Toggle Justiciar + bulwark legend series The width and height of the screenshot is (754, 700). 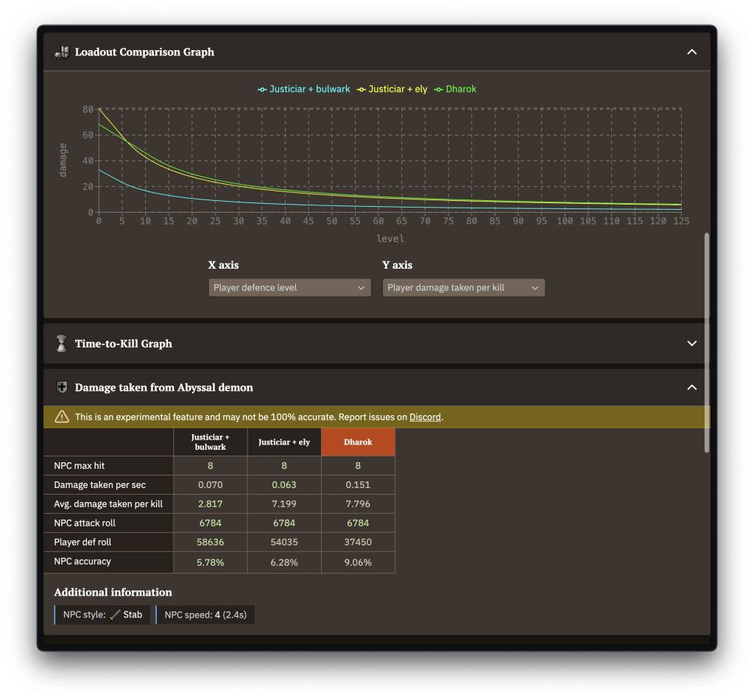coord(304,89)
